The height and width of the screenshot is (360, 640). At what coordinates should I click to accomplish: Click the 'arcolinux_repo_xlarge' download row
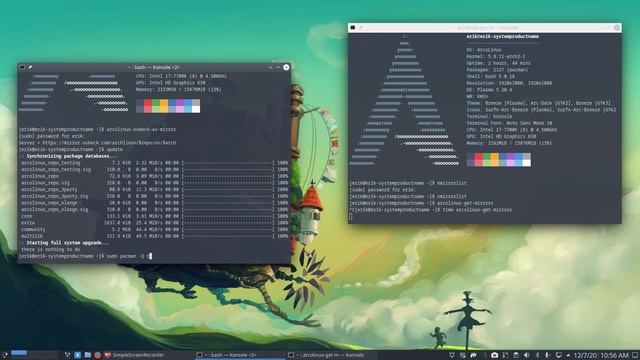(154, 203)
